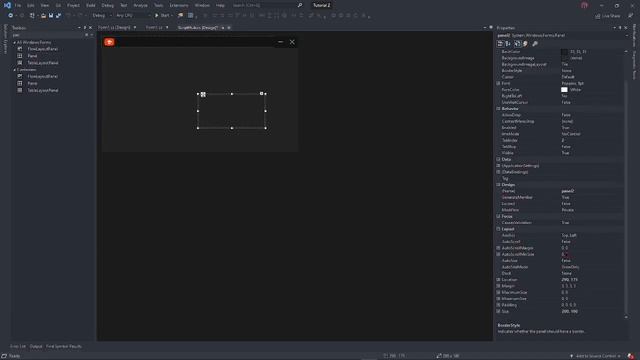Viewport: 640px width, 360px height.
Task: Click the Toolbox search field
Action: (48, 35)
